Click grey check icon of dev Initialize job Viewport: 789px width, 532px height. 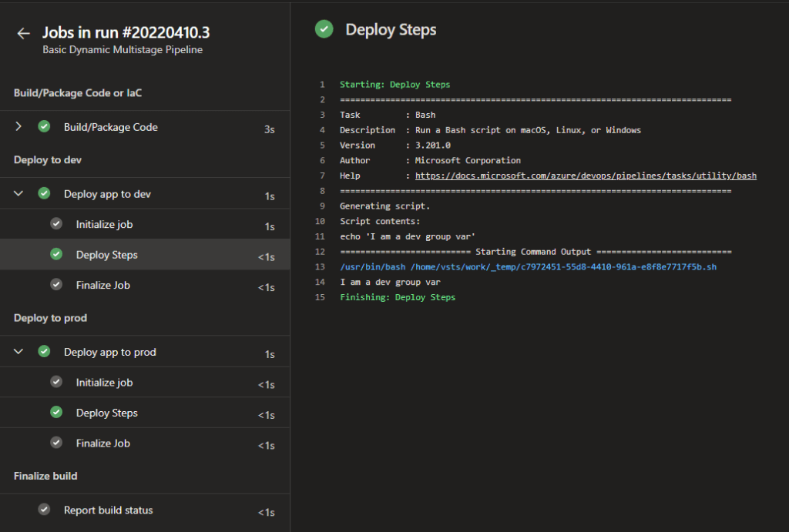click(56, 224)
